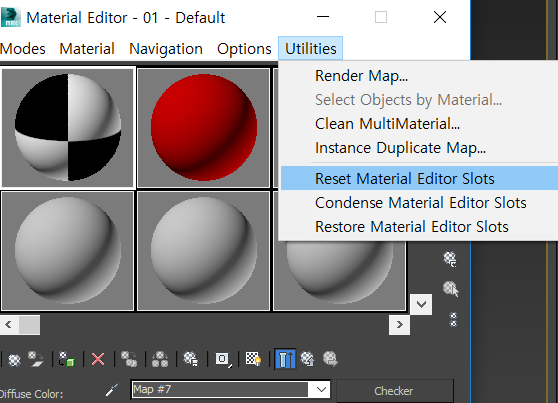Screen dimensions: 558x403
Task: Click sample slots scroll down arrow
Action: [421, 304]
